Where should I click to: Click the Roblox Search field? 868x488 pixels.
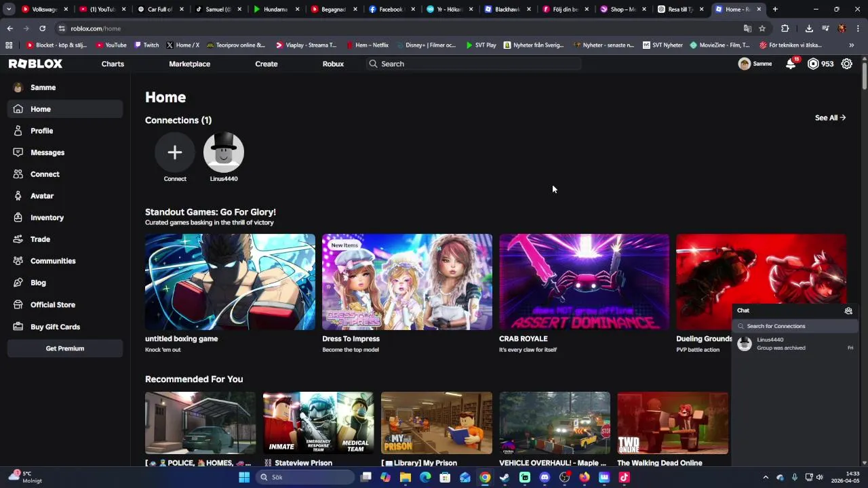click(x=473, y=64)
